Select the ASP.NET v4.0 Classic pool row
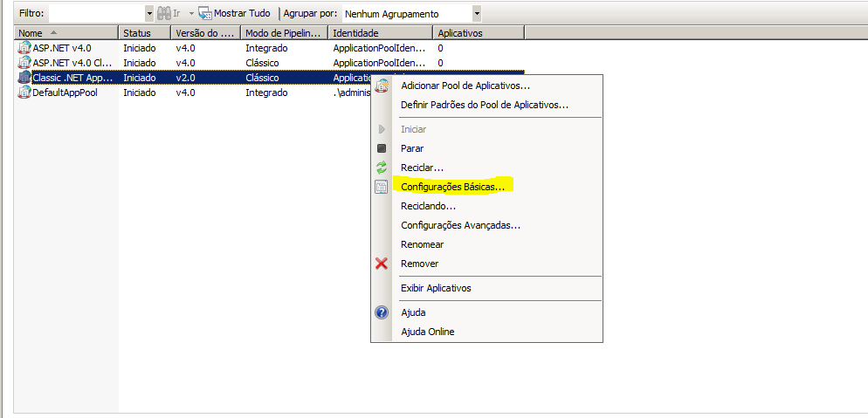Screen dimensions: 868x418 [x=70, y=63]
